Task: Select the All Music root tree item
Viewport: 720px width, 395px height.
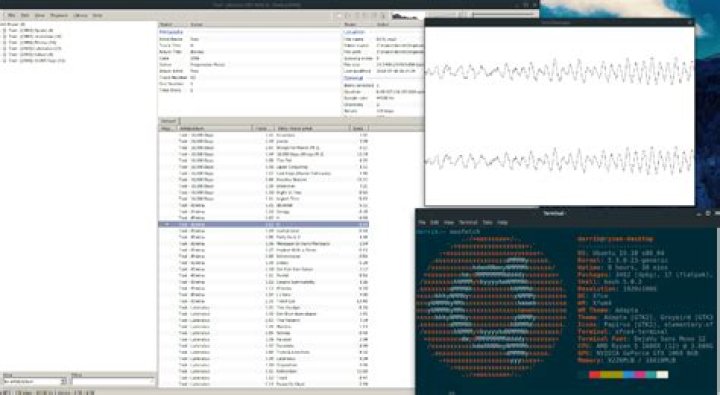Action: tap(13, 24)
